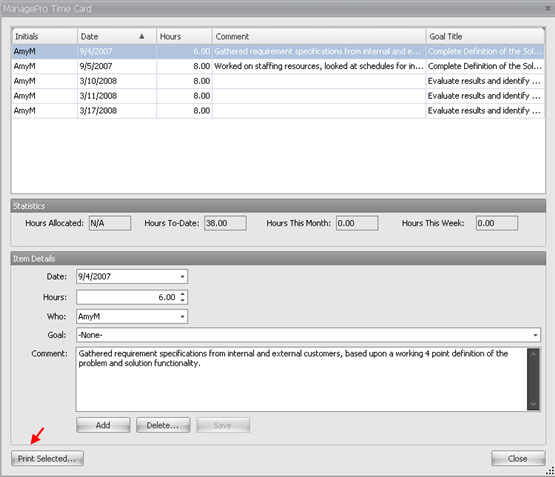Viewport: 555px width, 477px height.
Task: Click the Comment box scrollbar up arrow
Action: [x=533, y=353]
